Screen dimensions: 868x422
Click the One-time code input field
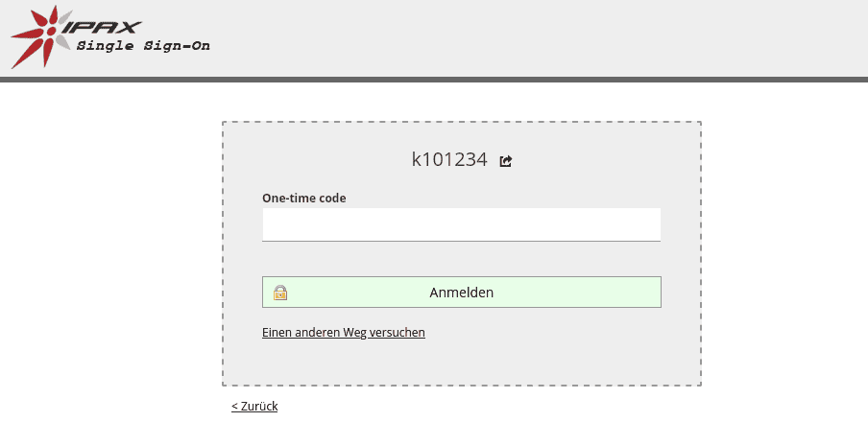coord(461,224)
